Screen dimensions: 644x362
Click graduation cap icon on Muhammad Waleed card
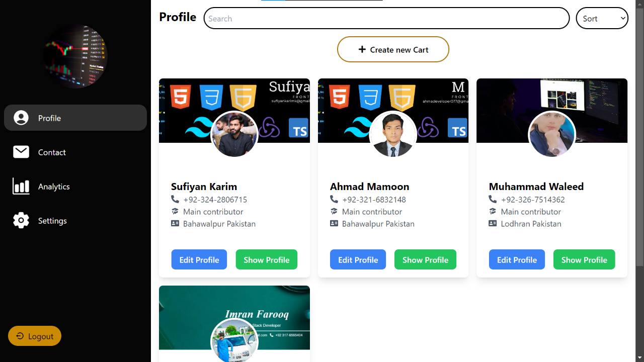click(x=493, y=211)
